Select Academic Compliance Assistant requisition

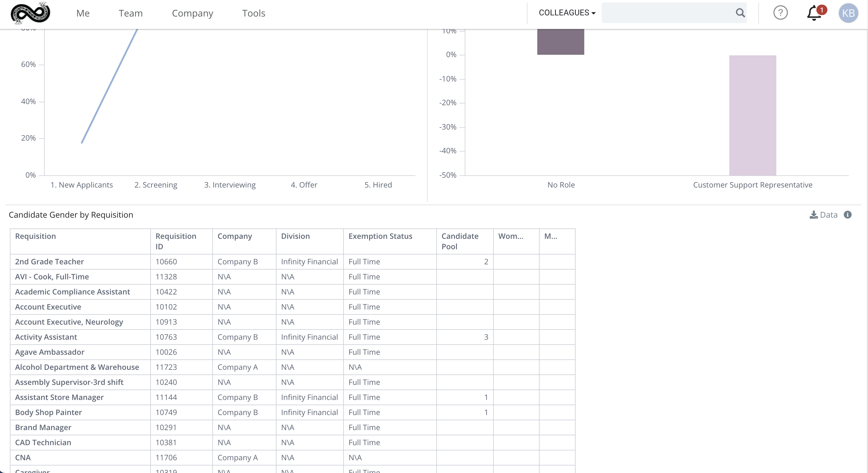(x=73, y=292)
